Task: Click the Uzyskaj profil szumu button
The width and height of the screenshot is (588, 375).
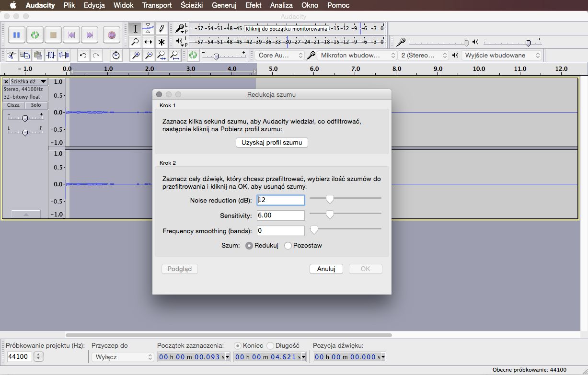Action: [x=272, y=143]
